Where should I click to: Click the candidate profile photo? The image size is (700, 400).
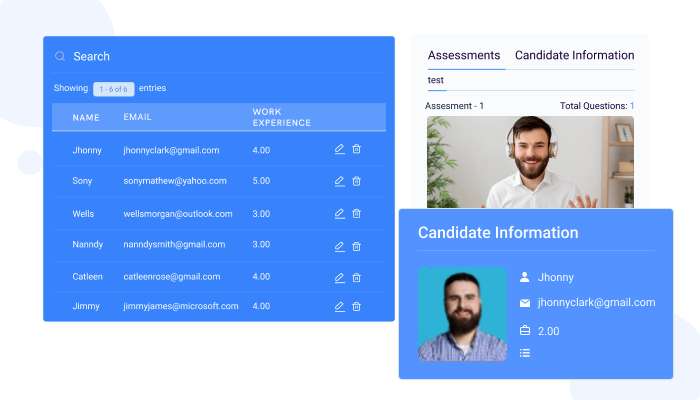[462, 314]
